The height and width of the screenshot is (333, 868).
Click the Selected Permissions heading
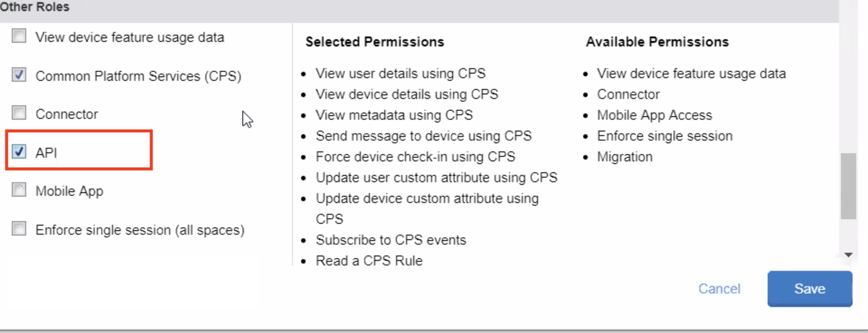374,42
